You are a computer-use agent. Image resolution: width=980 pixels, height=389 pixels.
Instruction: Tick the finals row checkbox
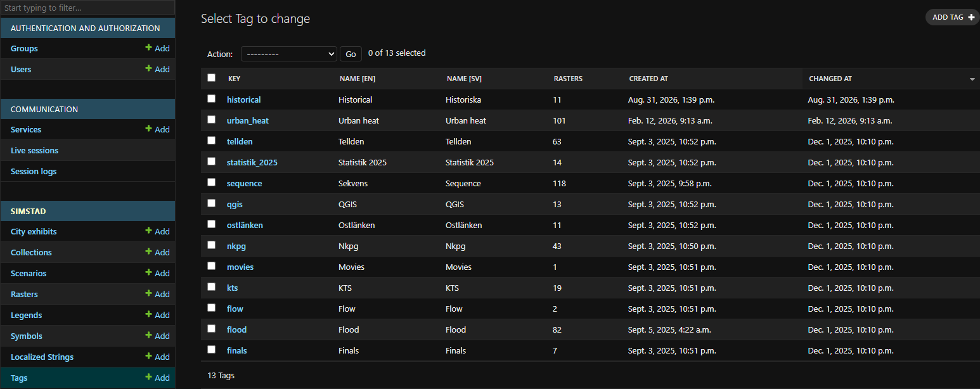[212, 350]
